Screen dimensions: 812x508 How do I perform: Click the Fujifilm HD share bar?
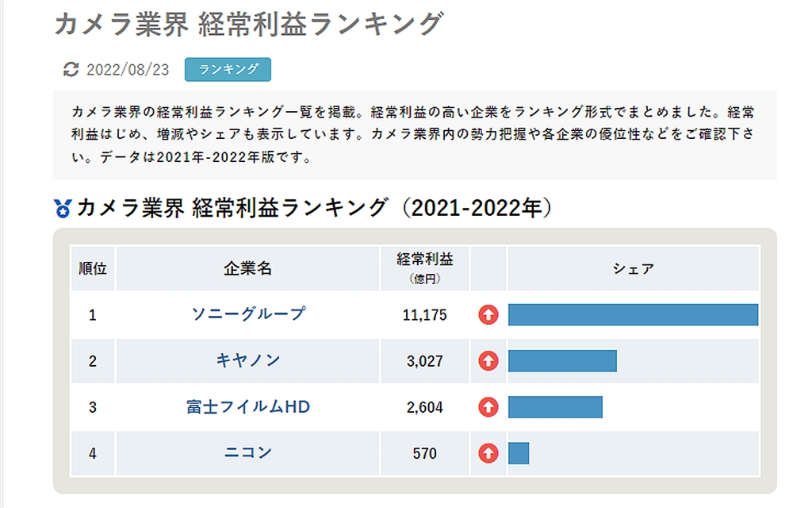coord(555,407)
